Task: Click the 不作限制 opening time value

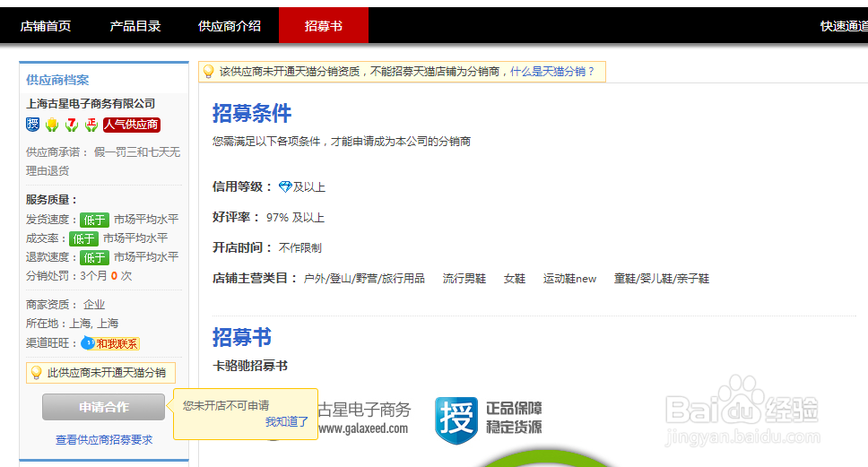Action: (x=300, y=248)
